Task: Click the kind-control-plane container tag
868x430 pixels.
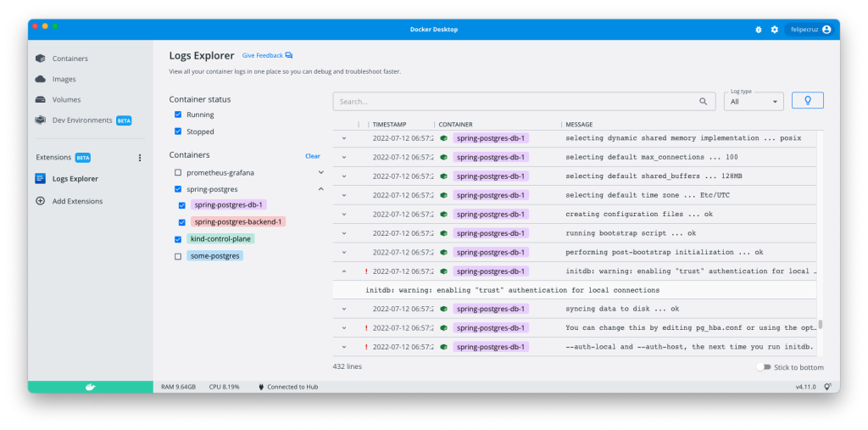Action: 221,239
